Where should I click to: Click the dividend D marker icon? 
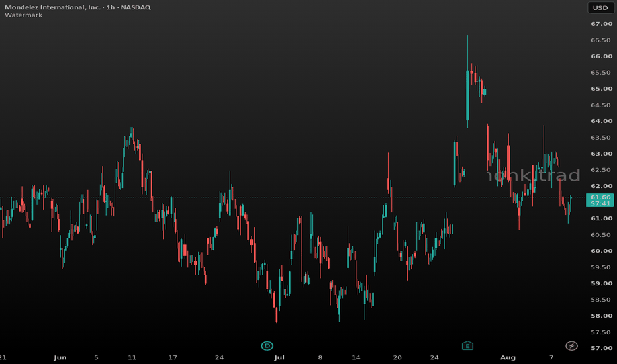coord(267,346)
